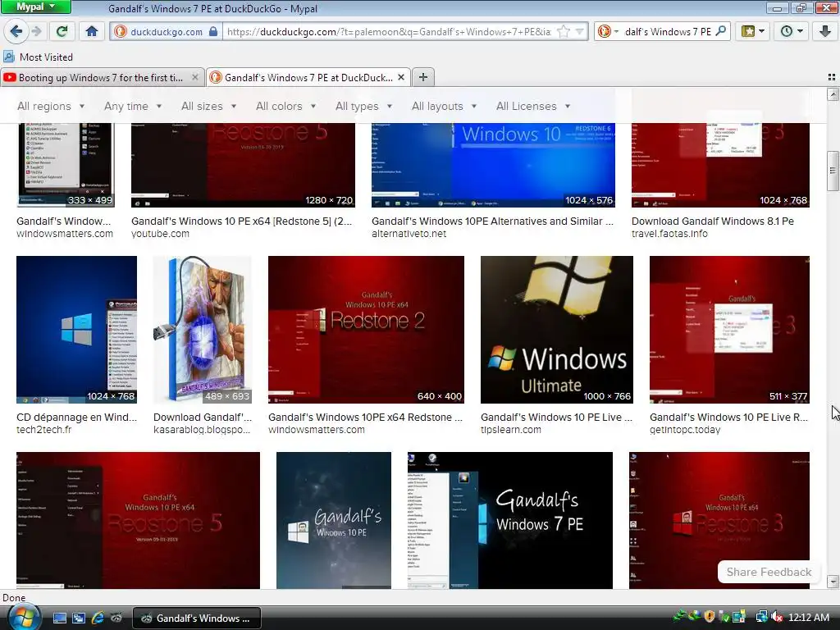The height and width of the screenshot is (630, 840).
Task: Click the tipslearn.com source link
Action: coord(510,430)
